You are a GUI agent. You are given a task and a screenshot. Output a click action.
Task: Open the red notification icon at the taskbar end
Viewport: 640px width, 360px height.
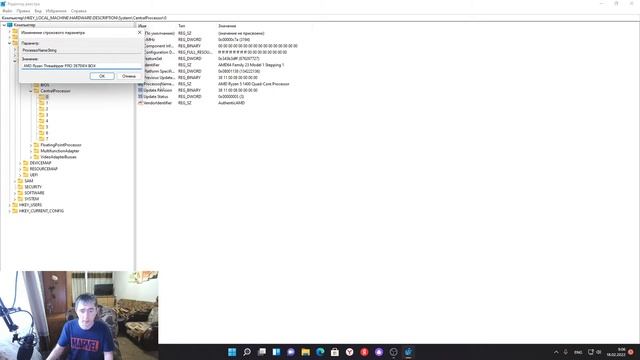point(631,352)
